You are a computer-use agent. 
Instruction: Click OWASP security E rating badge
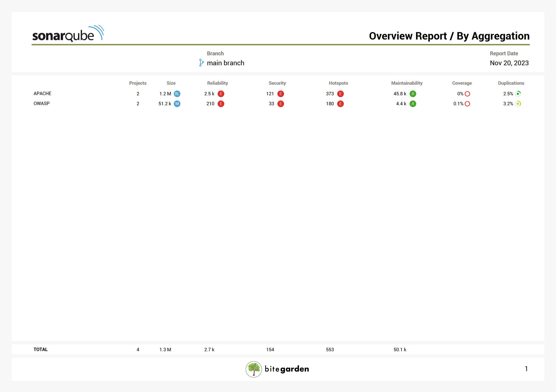coord(281,104)
